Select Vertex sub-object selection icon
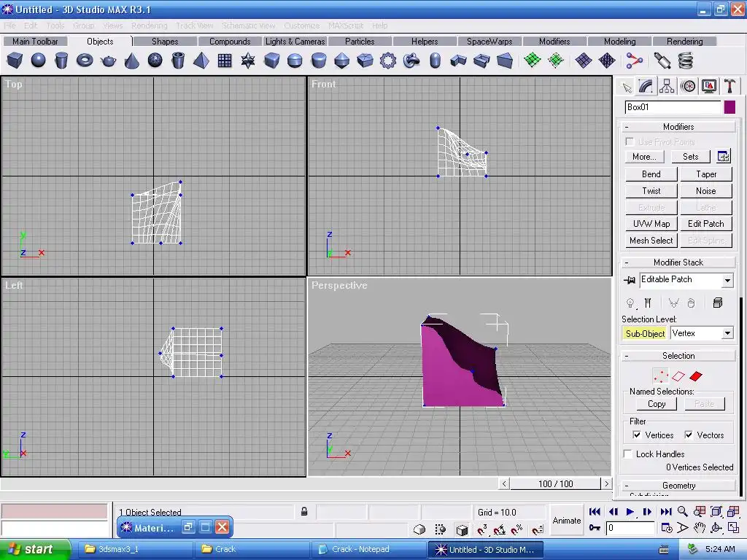The width and height of the screenshot is (747, 560). (x=661, y=376)
